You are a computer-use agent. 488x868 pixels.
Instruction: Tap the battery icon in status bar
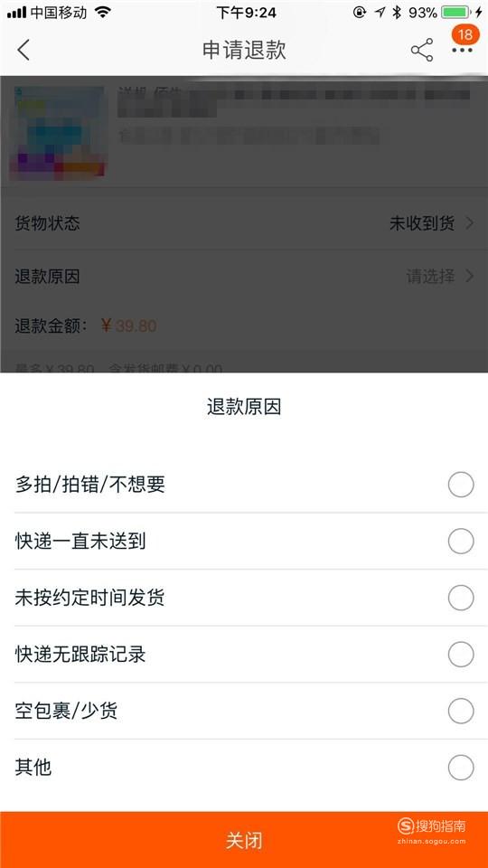(x=455, y=12)
